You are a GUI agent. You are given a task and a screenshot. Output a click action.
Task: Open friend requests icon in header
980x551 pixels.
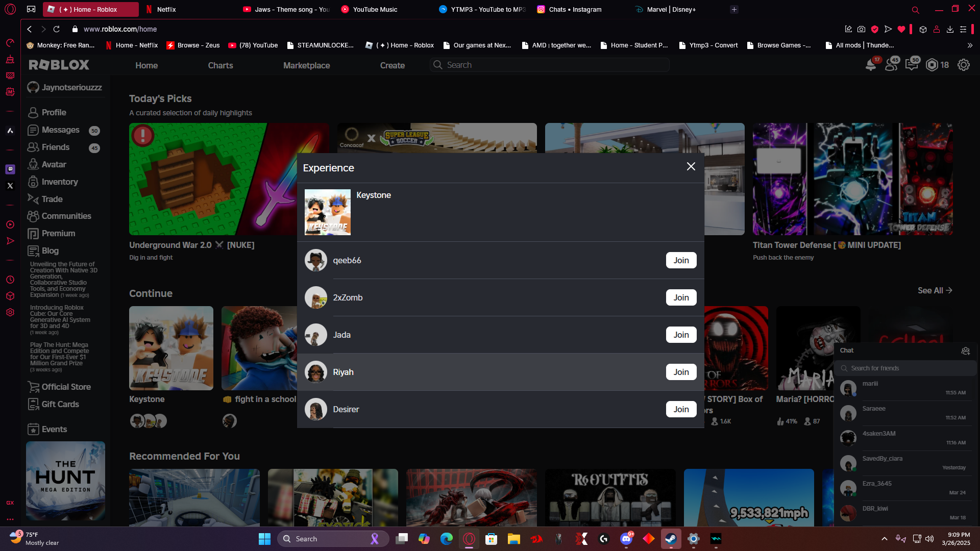[x=891, y=65]
